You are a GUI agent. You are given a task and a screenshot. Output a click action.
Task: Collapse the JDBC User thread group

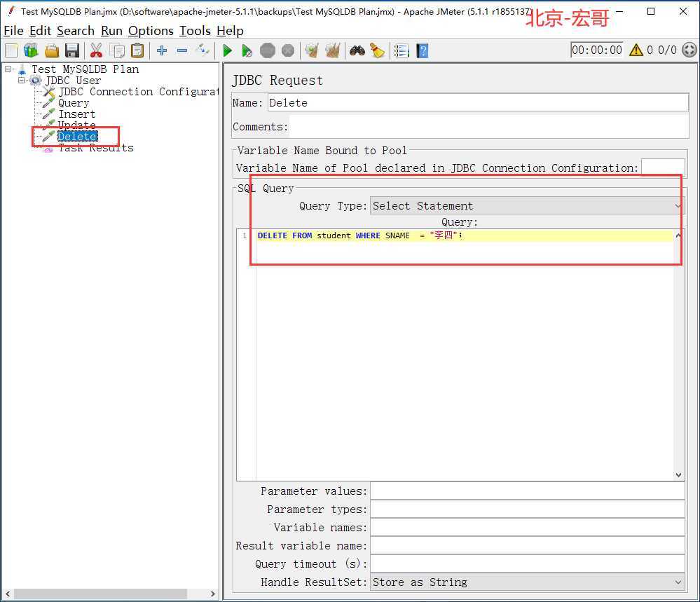click(21, 81)
